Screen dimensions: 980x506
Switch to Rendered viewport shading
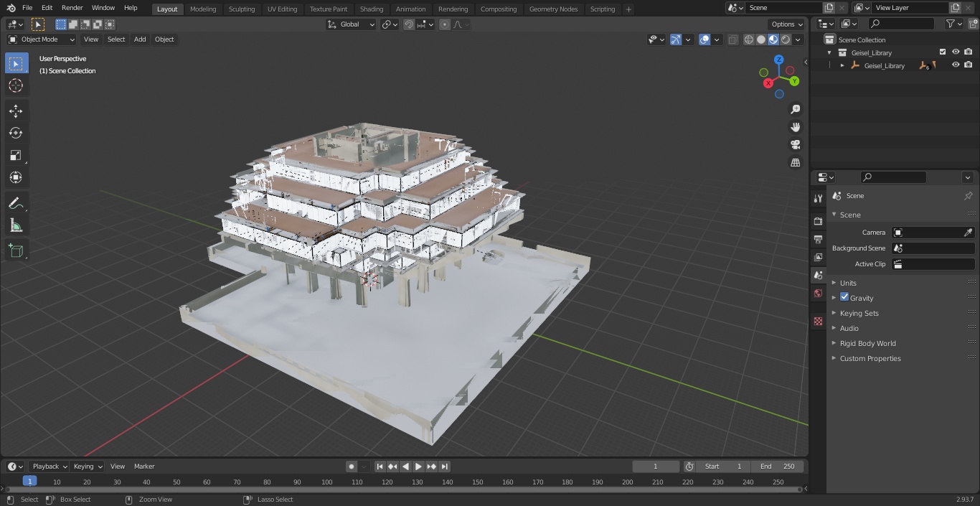click(x=786, y=39)
